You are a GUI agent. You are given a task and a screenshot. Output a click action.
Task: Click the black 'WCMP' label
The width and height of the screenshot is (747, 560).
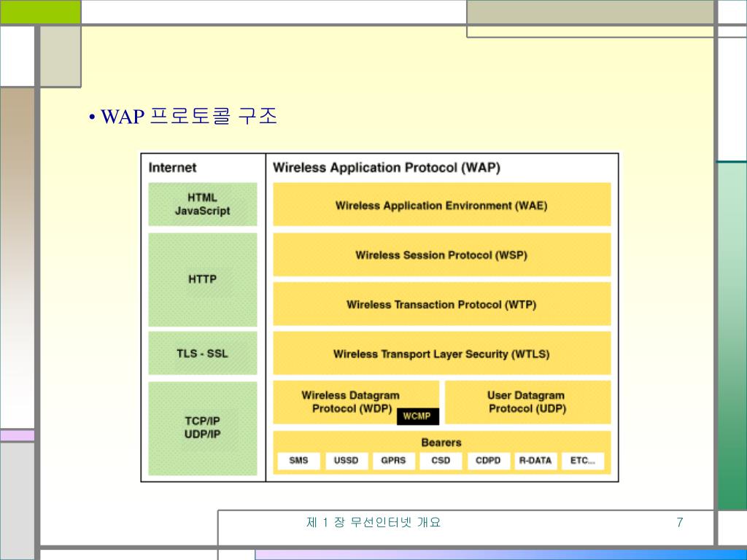pos(417,416)
